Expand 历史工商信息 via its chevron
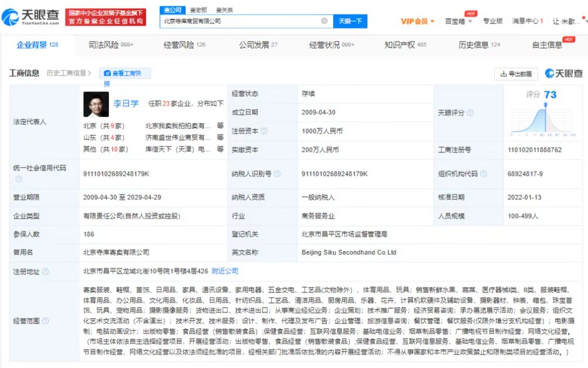This screenshot has height=368, width=588. tap(89, 73)
